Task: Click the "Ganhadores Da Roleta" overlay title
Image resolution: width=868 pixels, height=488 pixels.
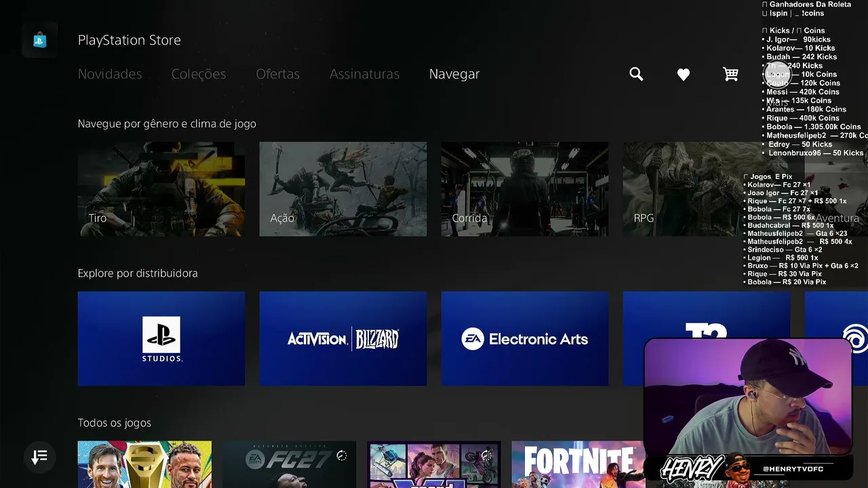Action: click(807, 5)
